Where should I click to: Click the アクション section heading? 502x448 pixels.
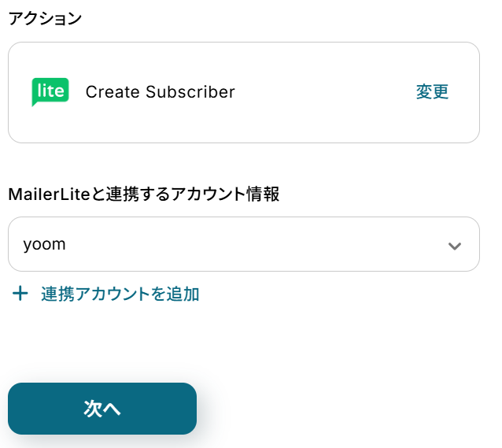tap(45, 18)
